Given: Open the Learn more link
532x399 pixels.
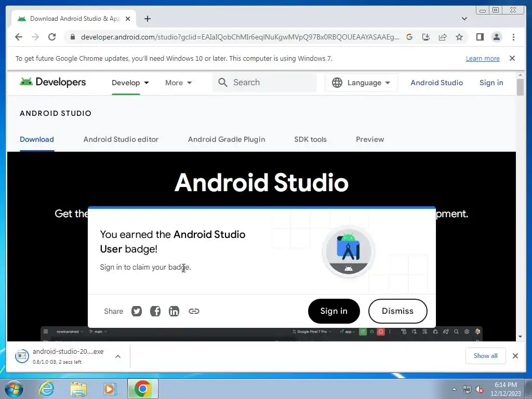Looking at the screenshot, I should click(x=483, y=58).
